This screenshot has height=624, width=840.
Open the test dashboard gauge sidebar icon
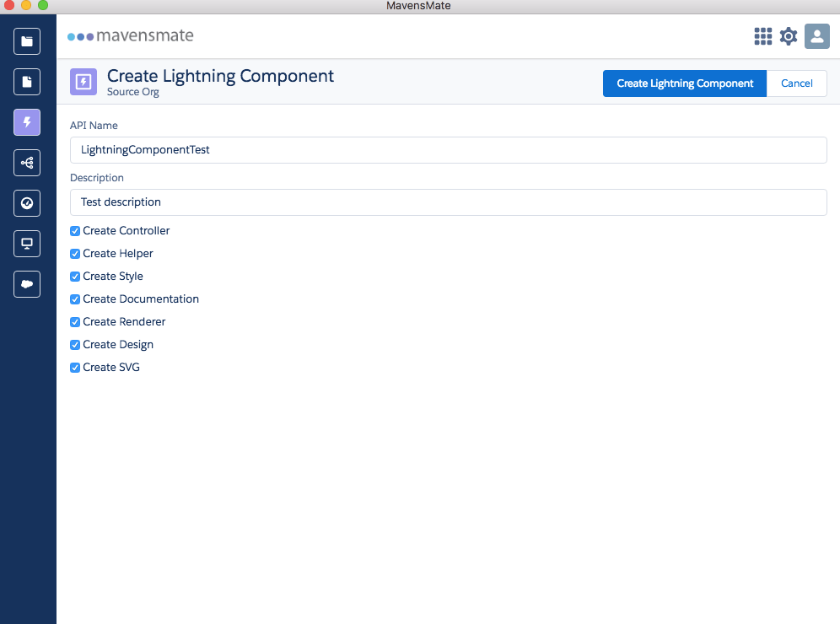click(x=27, y=203)
